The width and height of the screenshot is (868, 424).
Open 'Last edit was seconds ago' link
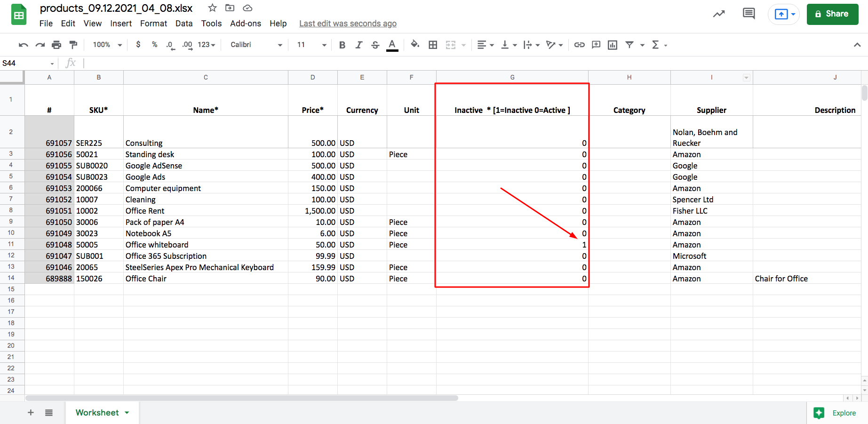[348, 24]
